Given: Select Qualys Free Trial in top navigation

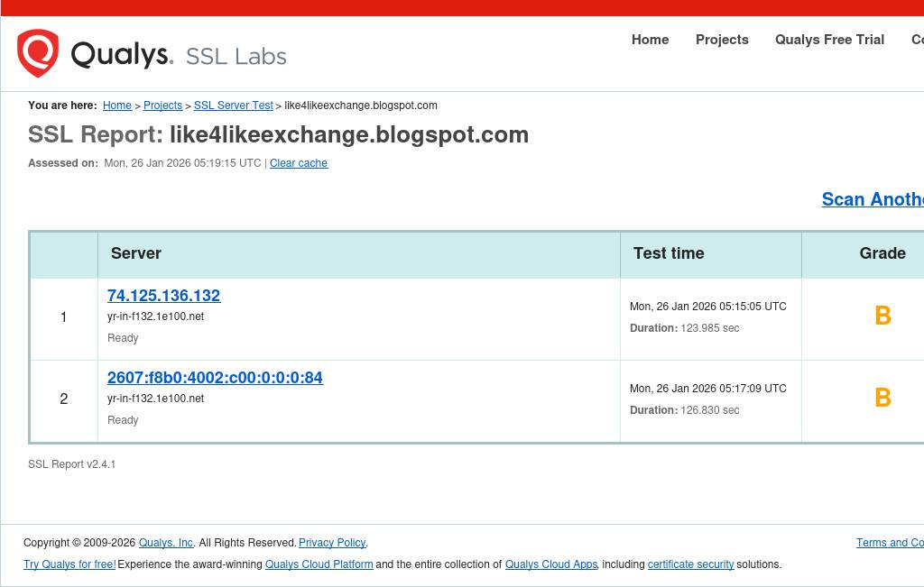Looking at the screenshot, I should point(829,40).
